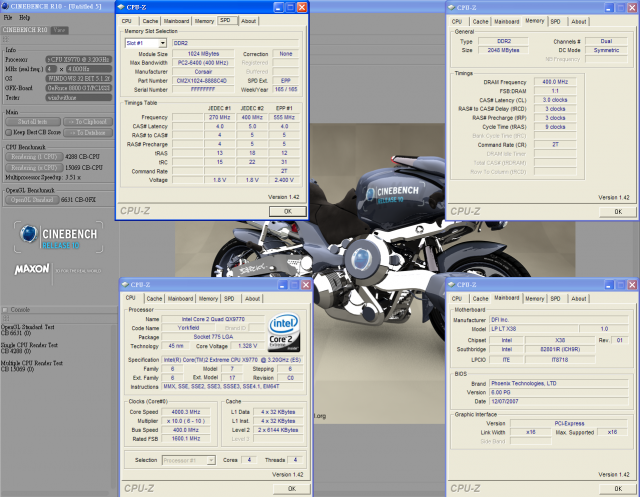Open About tab in Memory CPU-Z window

(579, 22)
